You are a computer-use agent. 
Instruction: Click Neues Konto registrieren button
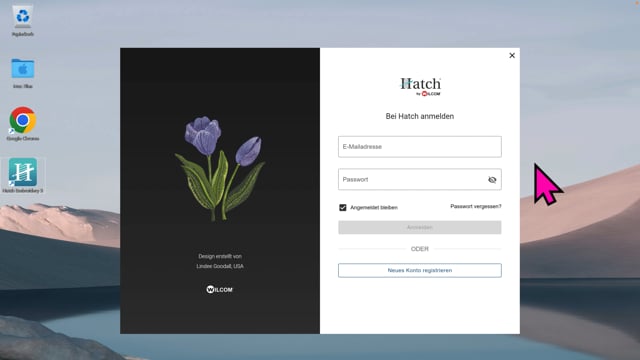420,270
